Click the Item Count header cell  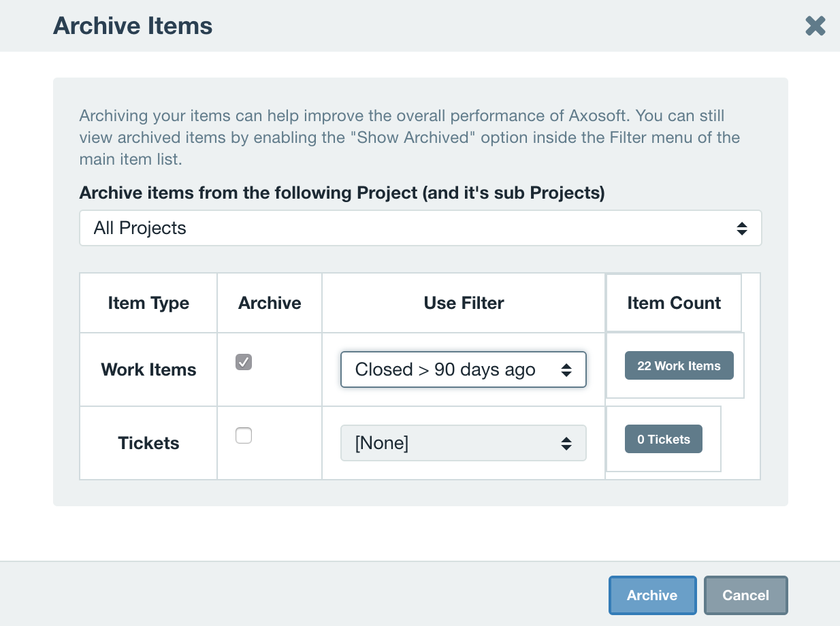(x=673, y=303)
